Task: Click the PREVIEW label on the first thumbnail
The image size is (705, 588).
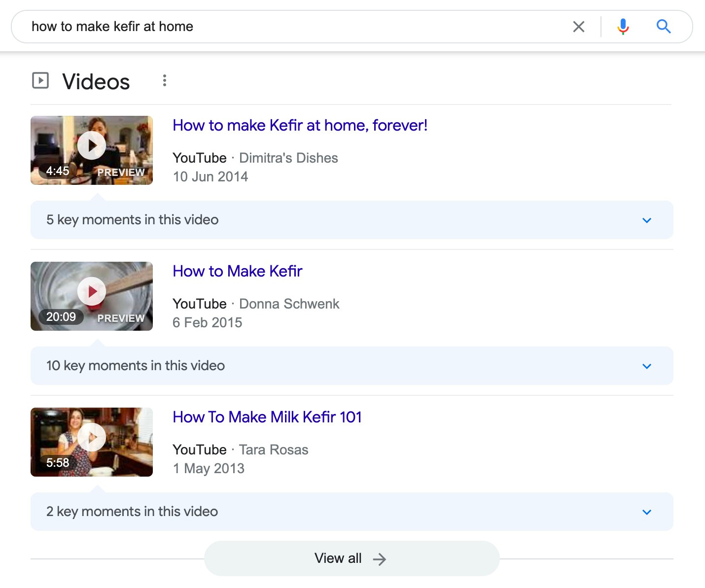Action: (121, 172)
